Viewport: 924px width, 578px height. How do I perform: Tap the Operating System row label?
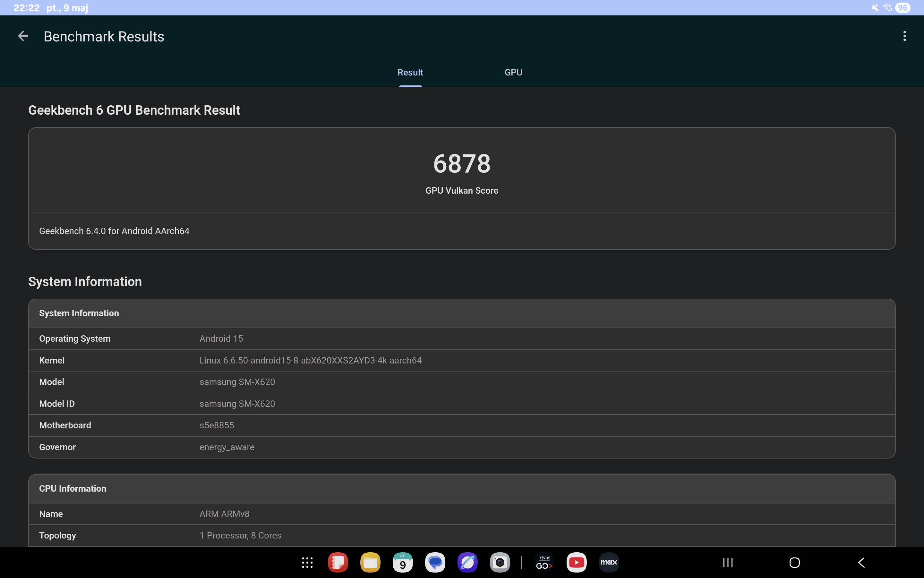(75, 339)
